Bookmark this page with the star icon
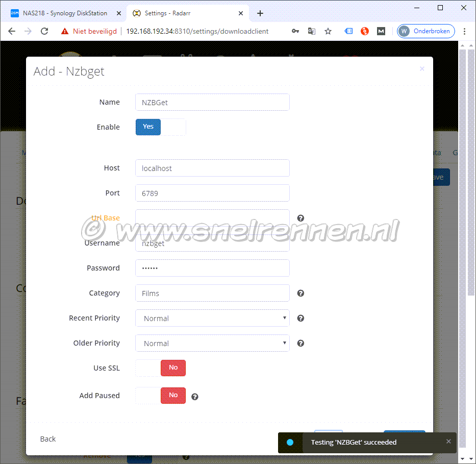The width and height of the screenshot is (476, 464). pyautogui.click(x=328, y=31)
